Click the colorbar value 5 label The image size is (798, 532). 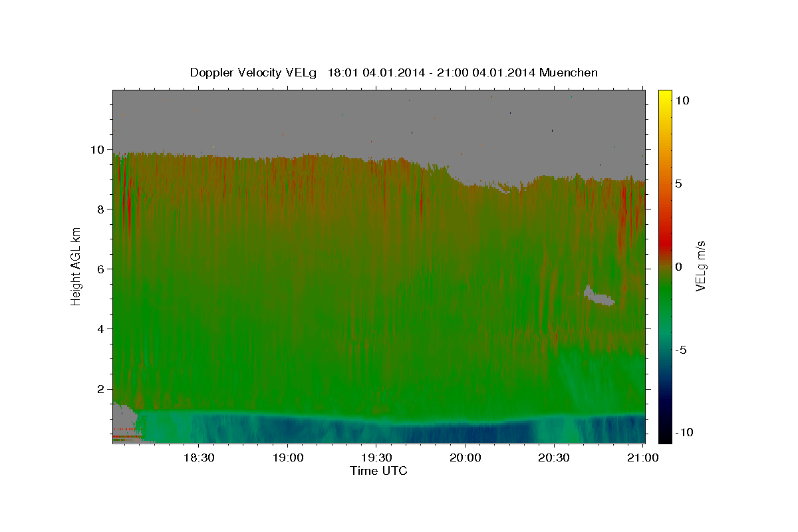679,183
